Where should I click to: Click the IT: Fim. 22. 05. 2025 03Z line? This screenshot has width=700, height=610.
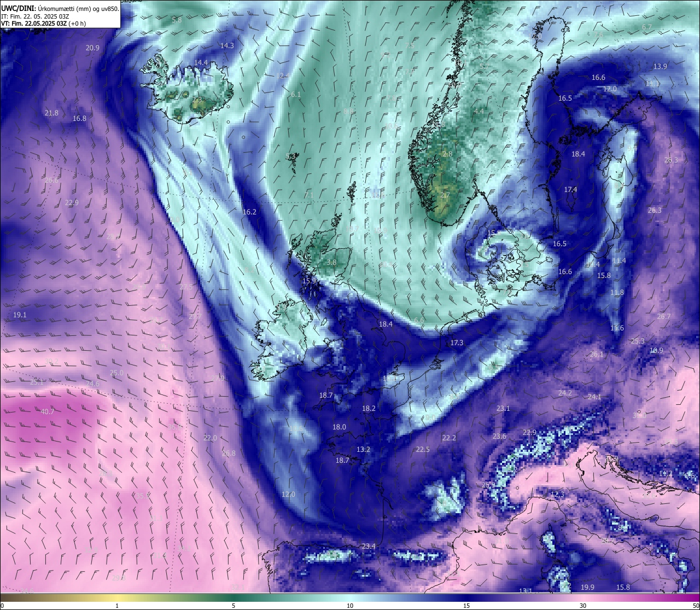pyautogui.click(x=36, y=16)
